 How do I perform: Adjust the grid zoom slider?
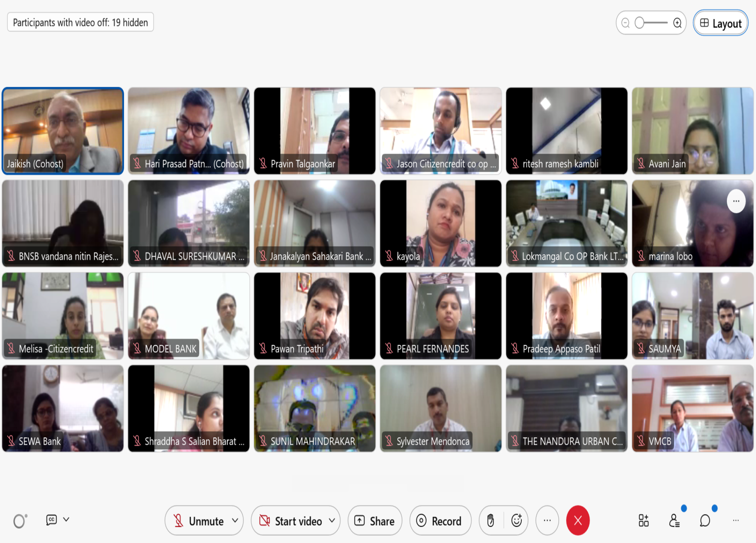click(640, 23)
